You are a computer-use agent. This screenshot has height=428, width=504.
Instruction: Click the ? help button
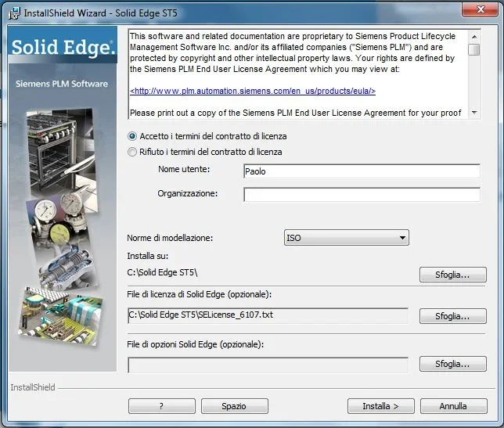[162, 406]
